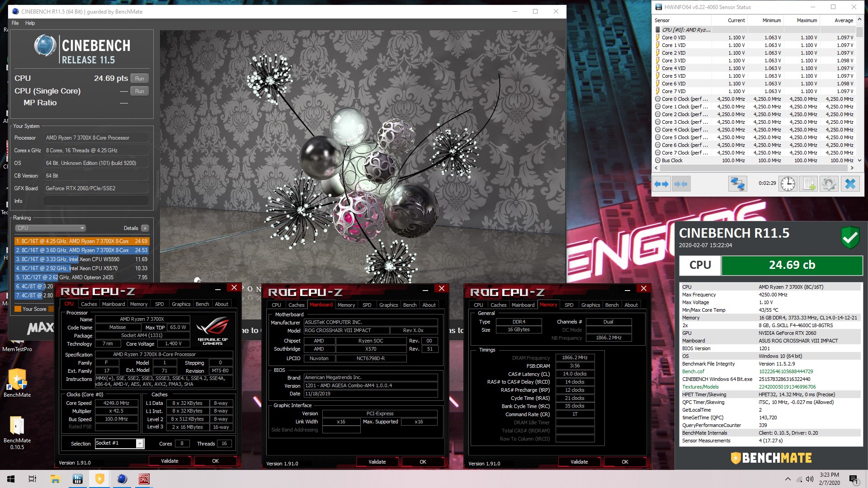Click OK in left CPU-Z window
Screen dimensions: 868x488
pyautogui.click(x=216, y=461)
